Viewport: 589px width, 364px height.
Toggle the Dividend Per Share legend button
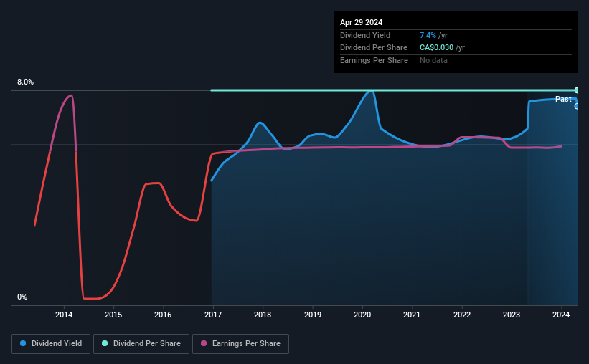141,344
